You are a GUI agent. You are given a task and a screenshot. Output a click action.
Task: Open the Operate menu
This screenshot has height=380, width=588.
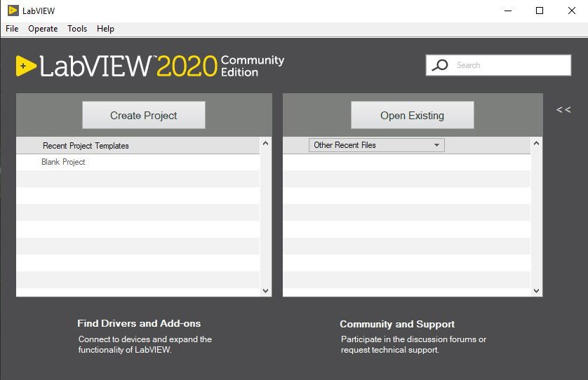[43, 29]
